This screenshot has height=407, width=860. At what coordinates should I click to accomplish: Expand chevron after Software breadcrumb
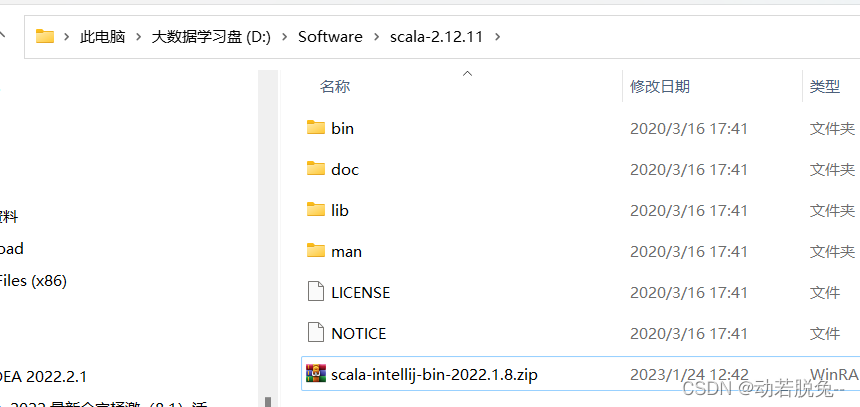pos(376,37)
